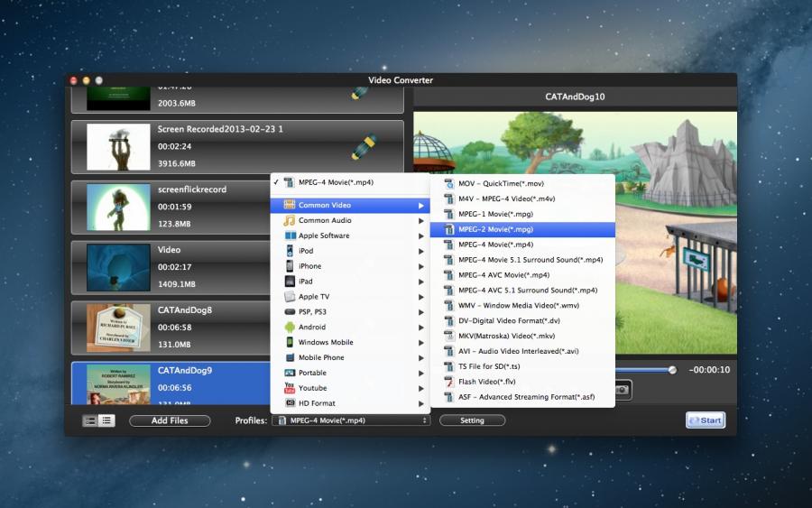
Task: Click the Windows Mobile phone icon
Action: (x=290, y=342)
